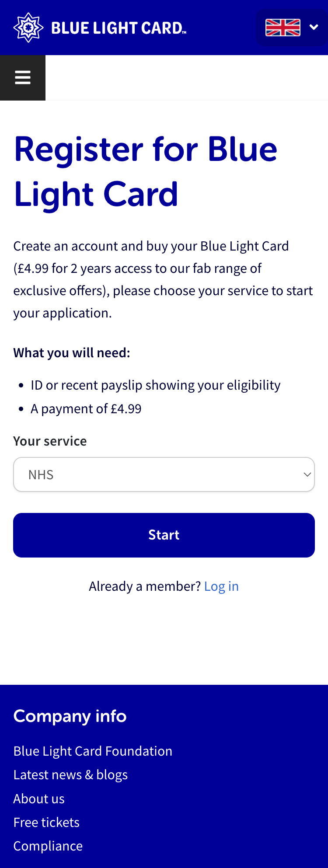Follow the Log in link
This screenshot has height=868, width=328.
(221, 586)
